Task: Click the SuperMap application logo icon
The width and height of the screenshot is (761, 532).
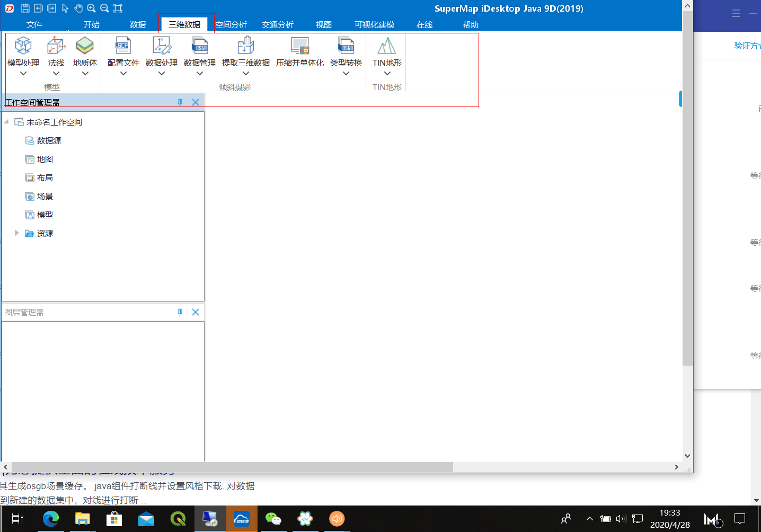Action: (10, 8)
